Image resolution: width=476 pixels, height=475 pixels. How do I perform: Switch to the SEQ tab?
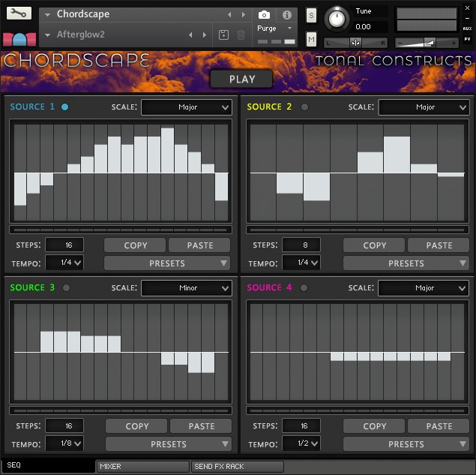click(x=49, y=465)
